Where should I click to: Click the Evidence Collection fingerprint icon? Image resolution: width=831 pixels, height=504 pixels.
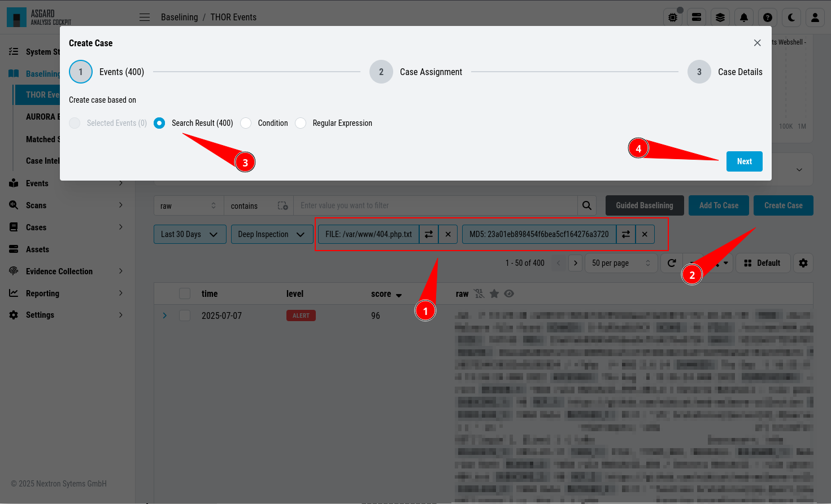pos(14,271)
